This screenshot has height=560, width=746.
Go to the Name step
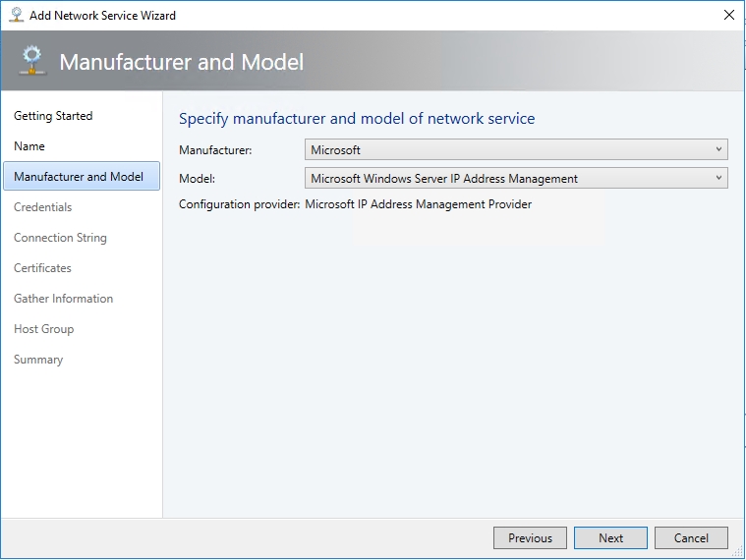[29, 146]
